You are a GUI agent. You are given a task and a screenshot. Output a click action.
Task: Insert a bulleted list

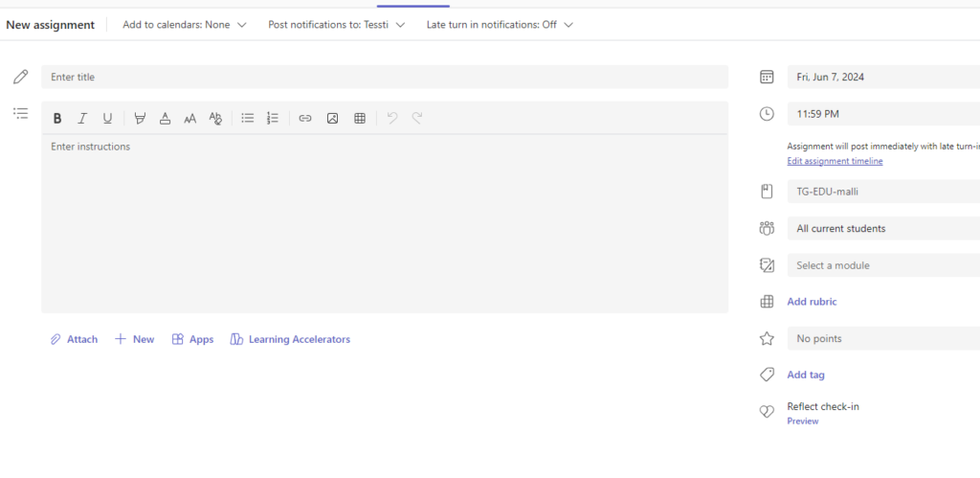(247, 119)
